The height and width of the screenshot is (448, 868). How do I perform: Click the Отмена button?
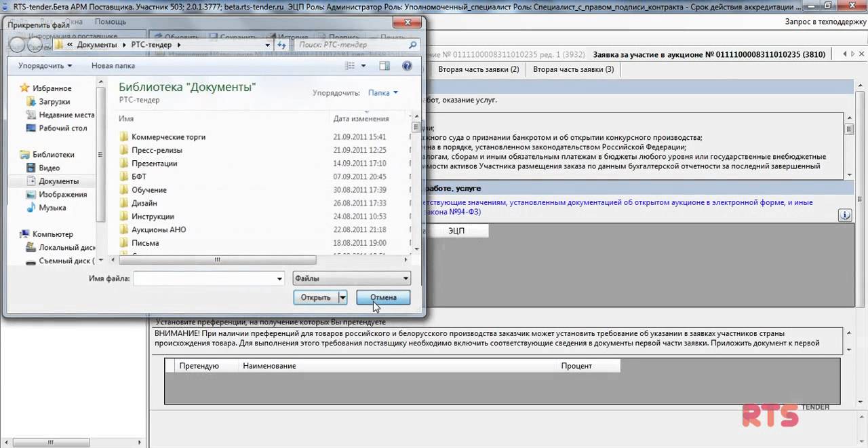point(383,297)
